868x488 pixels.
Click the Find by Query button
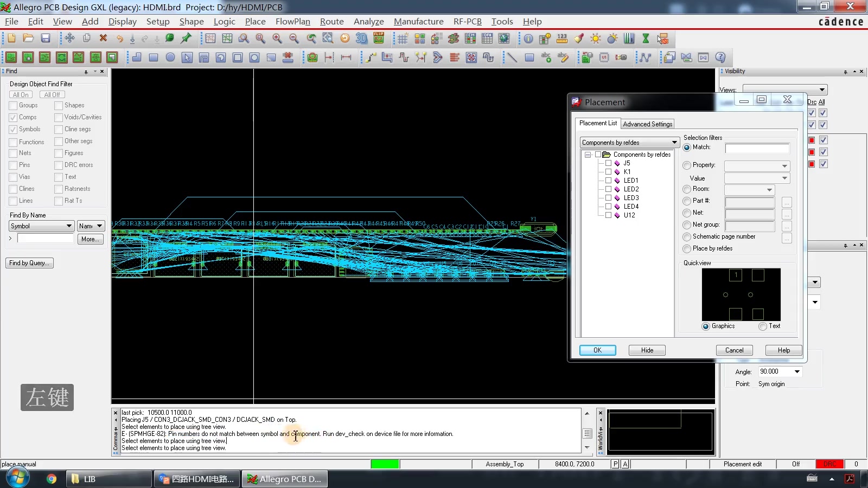pyautogui.click(x=29, y=263)
